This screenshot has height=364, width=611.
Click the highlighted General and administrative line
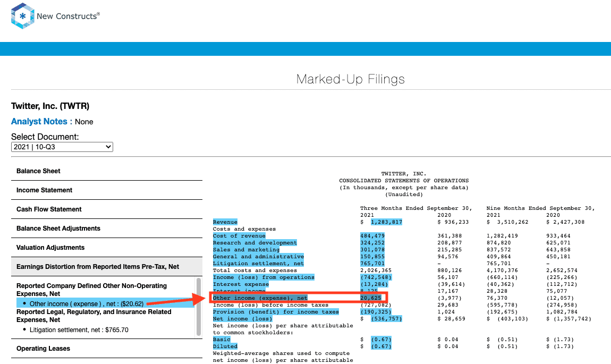[258, 257]
